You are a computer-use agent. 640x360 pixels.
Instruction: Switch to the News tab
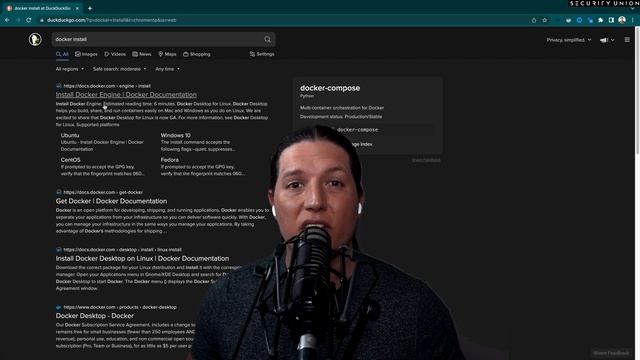142,54
